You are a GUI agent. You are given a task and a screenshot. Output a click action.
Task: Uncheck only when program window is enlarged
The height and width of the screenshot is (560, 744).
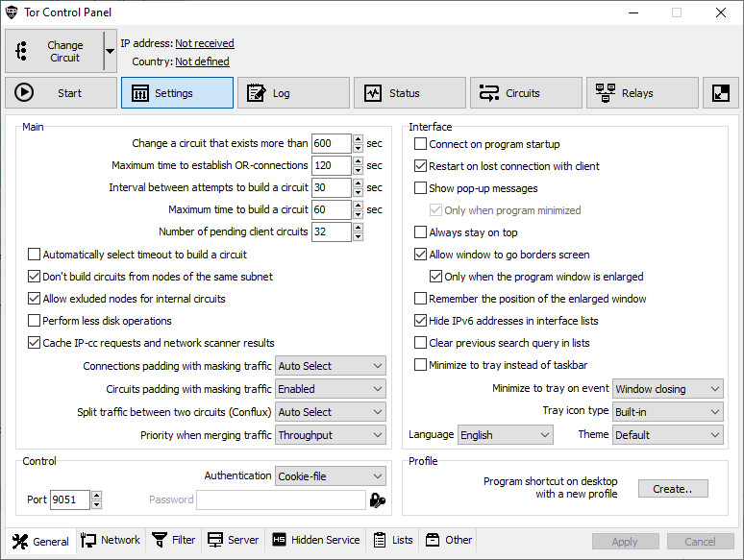(x=435, y=277)
